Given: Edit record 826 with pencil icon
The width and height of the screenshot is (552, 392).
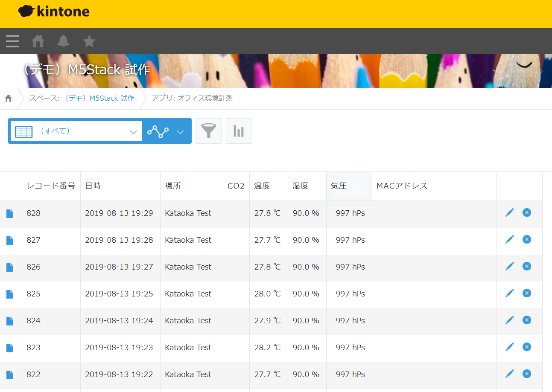Looking at the screenshot, I should 510,266.
